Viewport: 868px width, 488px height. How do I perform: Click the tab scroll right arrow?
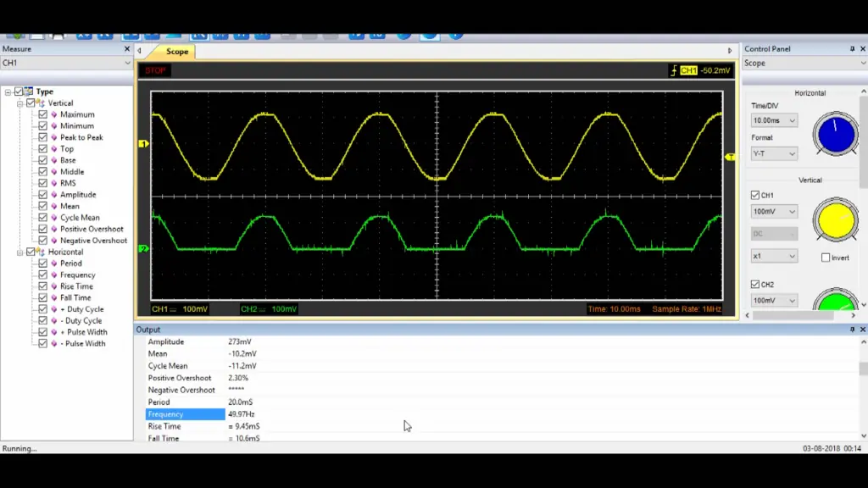pyautogui.click(x=730, y=51)
